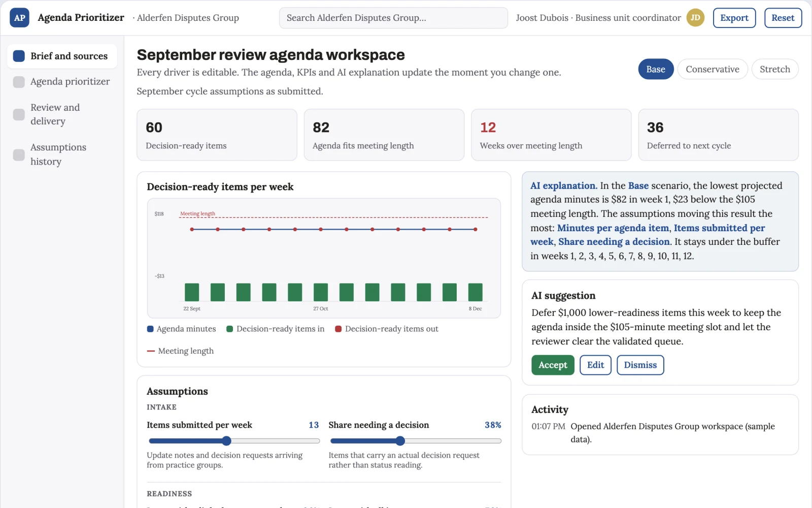Toggle Decision-ready items in legend entry

275,329
